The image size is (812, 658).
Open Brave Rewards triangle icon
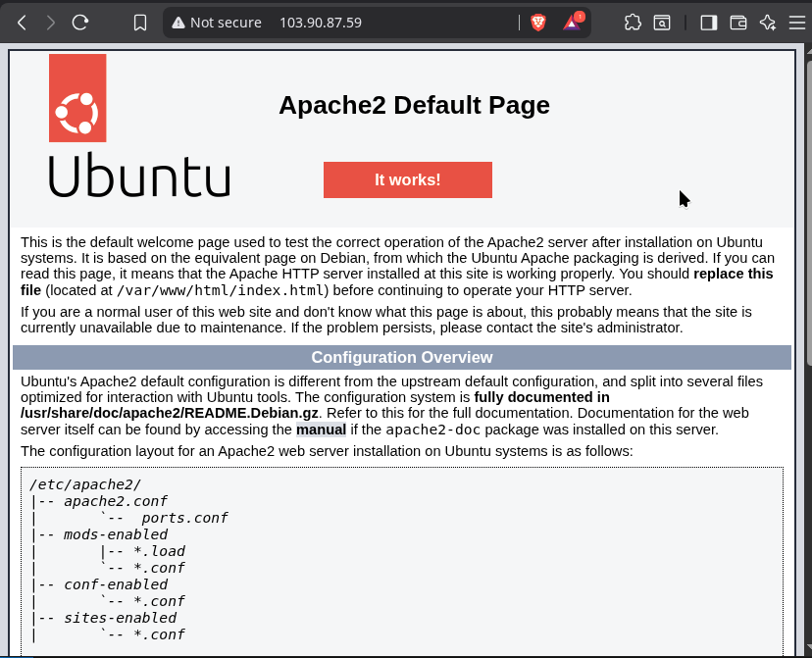pos(573,23)
